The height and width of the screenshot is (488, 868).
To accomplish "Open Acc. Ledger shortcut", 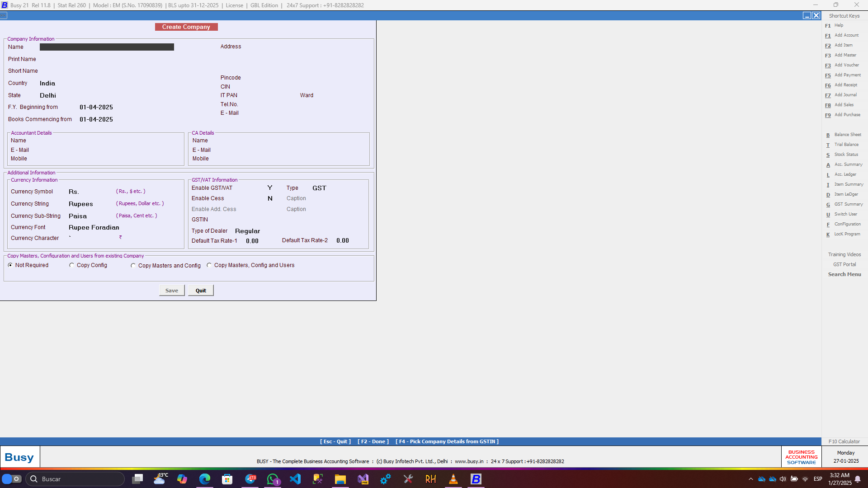I will [841, 174].
